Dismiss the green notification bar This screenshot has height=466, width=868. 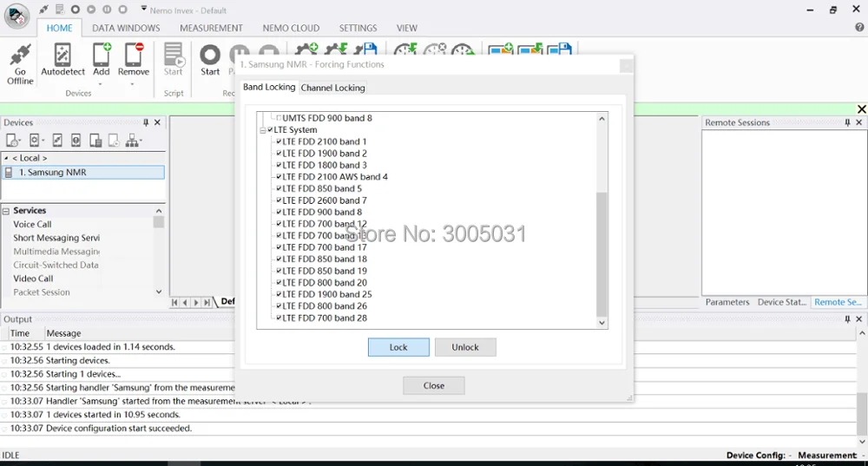861,109
